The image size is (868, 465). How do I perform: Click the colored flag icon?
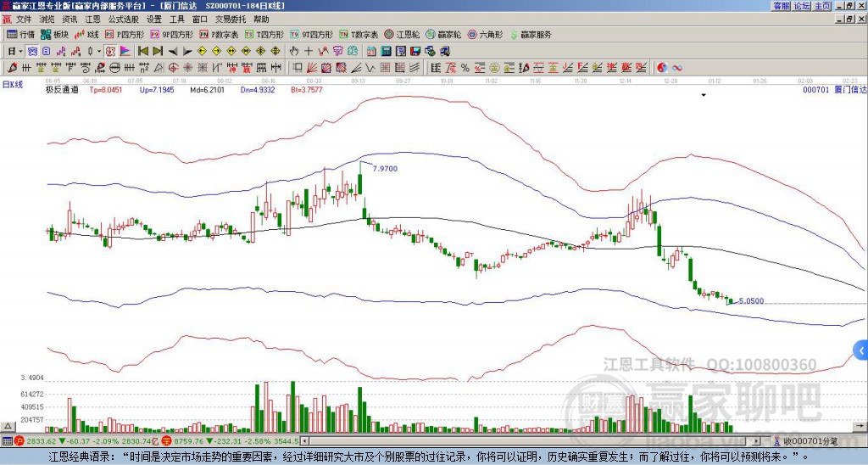(x=125, y=51)
